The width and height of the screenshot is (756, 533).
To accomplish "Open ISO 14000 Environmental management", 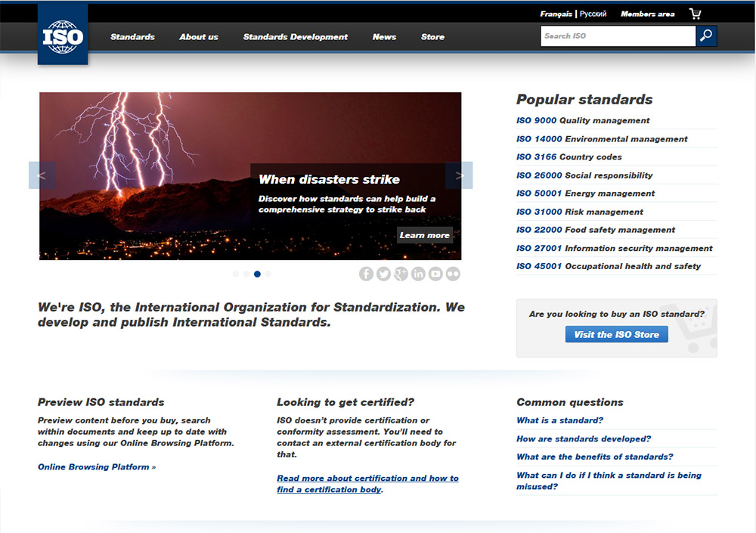I will tap(602, 139).
